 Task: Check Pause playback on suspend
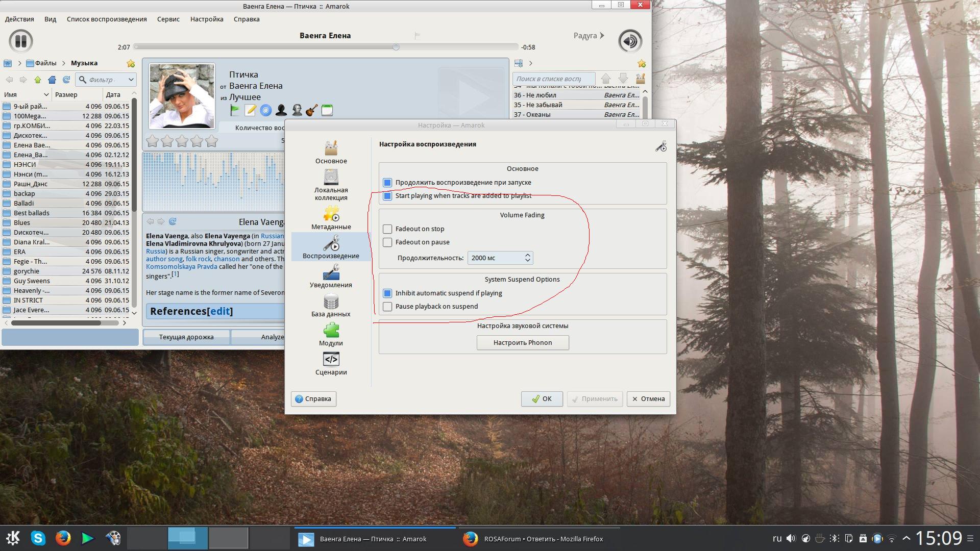(x=387, y=307)
